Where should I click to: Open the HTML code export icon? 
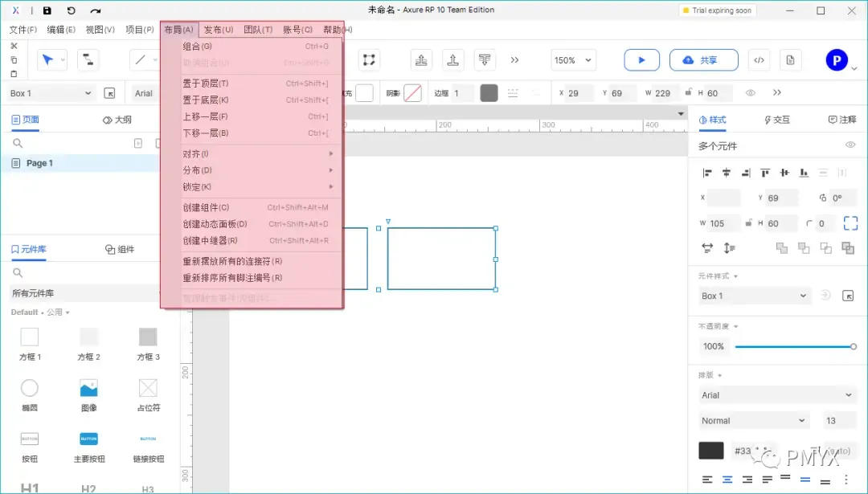[759, 59]
